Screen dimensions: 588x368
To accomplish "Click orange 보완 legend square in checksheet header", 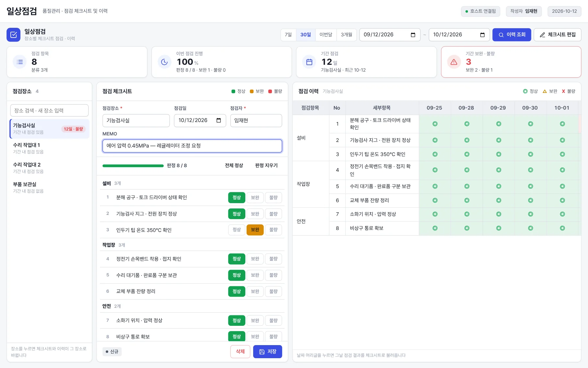I will [x=252, y=91].
